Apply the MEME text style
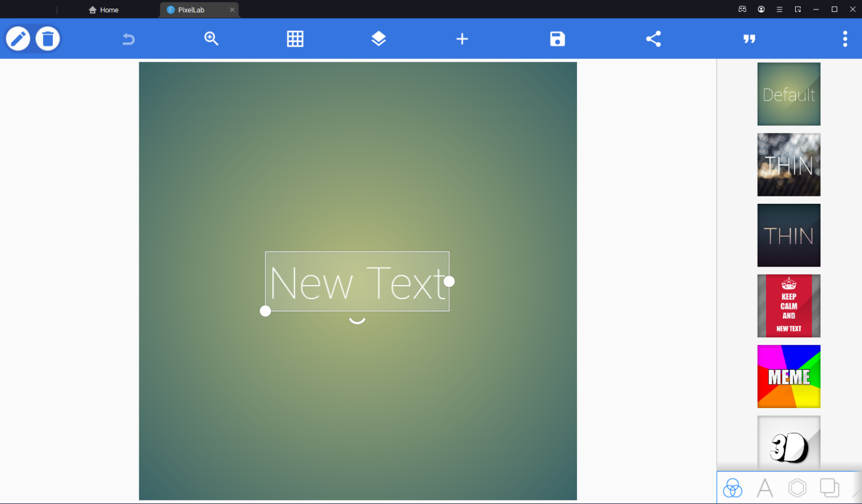Image resolution: width=862 pixels, height=504 pixels. click(788, 377)
